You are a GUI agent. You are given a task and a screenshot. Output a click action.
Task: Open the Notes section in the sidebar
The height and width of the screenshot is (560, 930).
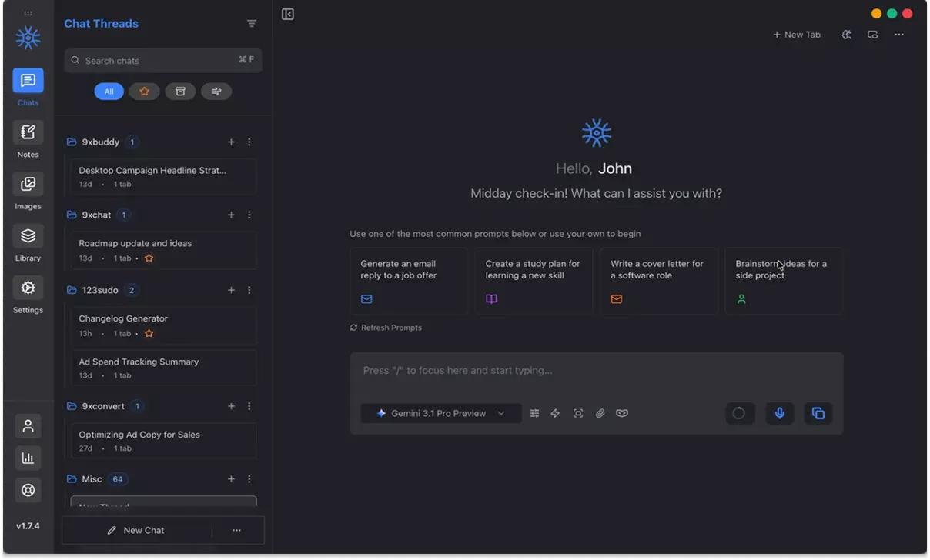coord(28,139)
